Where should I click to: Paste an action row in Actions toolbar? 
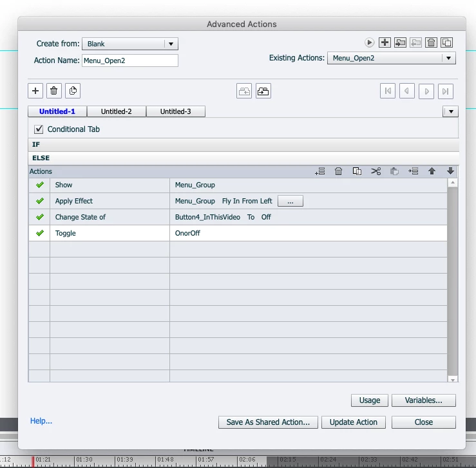[x=394, y=171]
